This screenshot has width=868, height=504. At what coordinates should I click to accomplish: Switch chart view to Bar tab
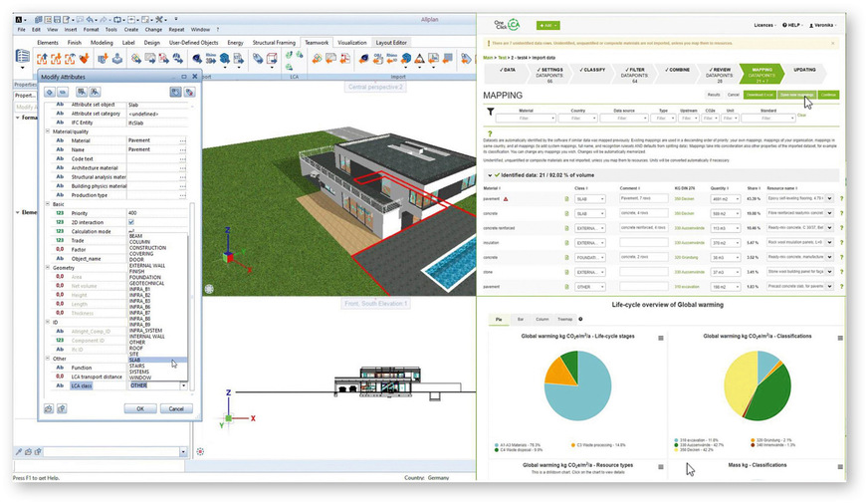click(x=522, y=319)
